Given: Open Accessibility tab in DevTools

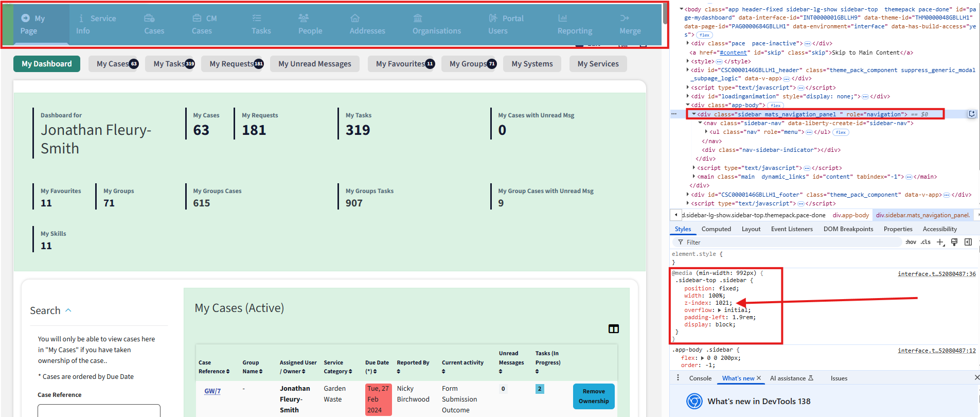Looking at the screenshot, I should (x=940, y=229).
